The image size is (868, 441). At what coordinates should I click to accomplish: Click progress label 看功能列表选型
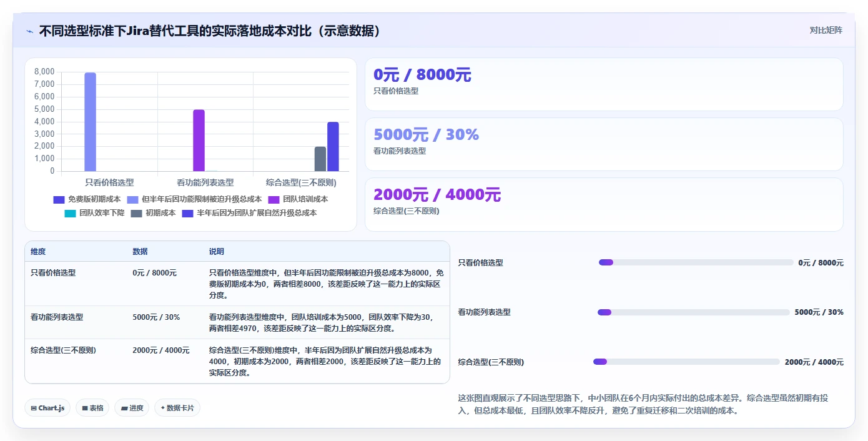[x=484, y=312]
